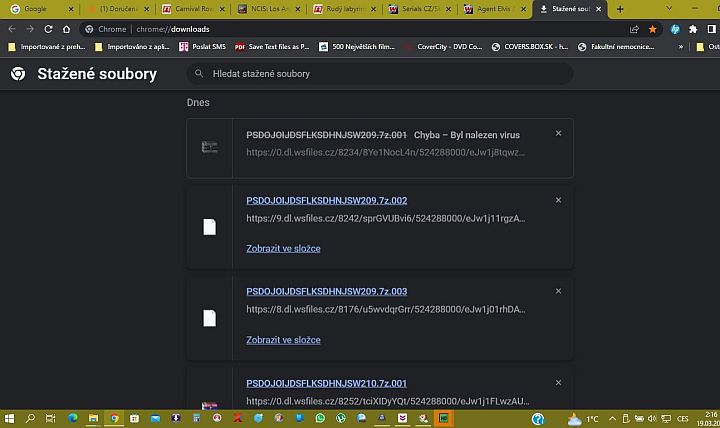Screen dimensions: 720x428
Task: Click Chyba – Byl nalezen virus message
Action: 467,135
